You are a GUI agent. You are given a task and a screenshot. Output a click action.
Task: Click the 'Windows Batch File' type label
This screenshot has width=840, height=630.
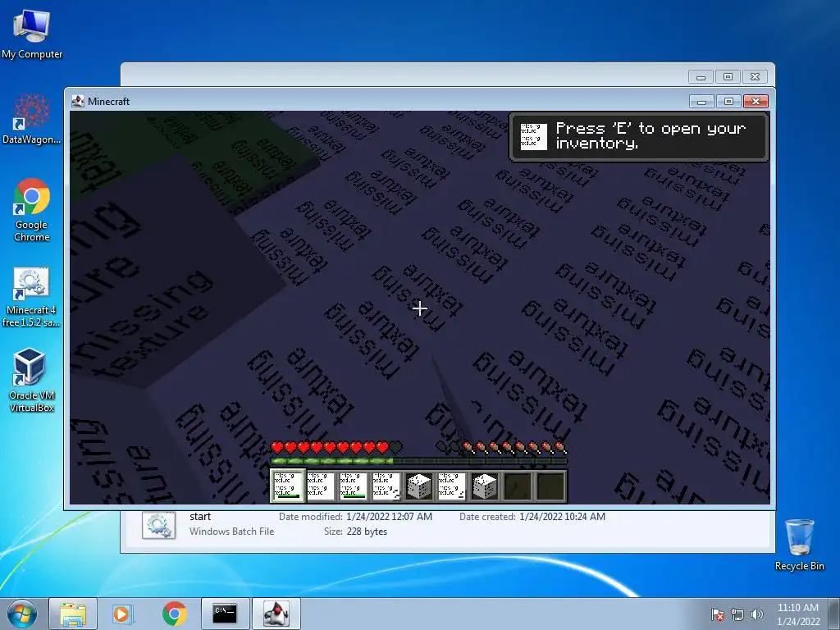coord(232,532)
